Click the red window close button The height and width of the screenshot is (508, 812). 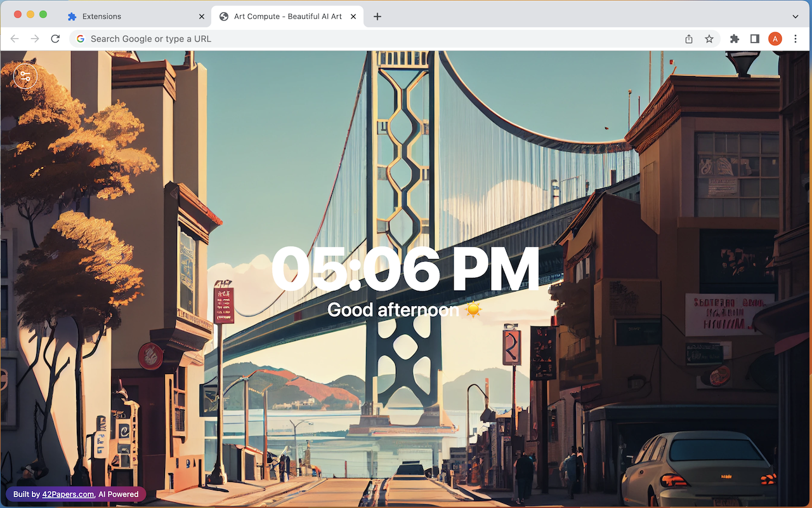coord(18,14)
